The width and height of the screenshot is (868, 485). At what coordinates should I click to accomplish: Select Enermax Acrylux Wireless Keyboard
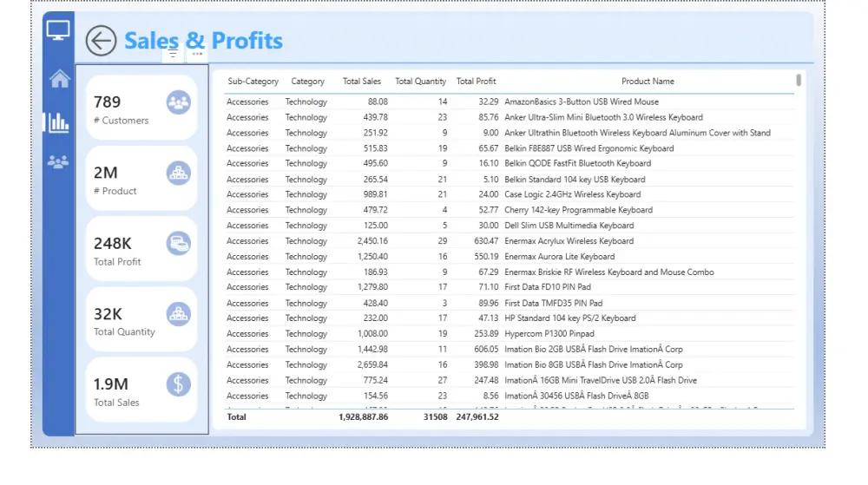(510, 240)
